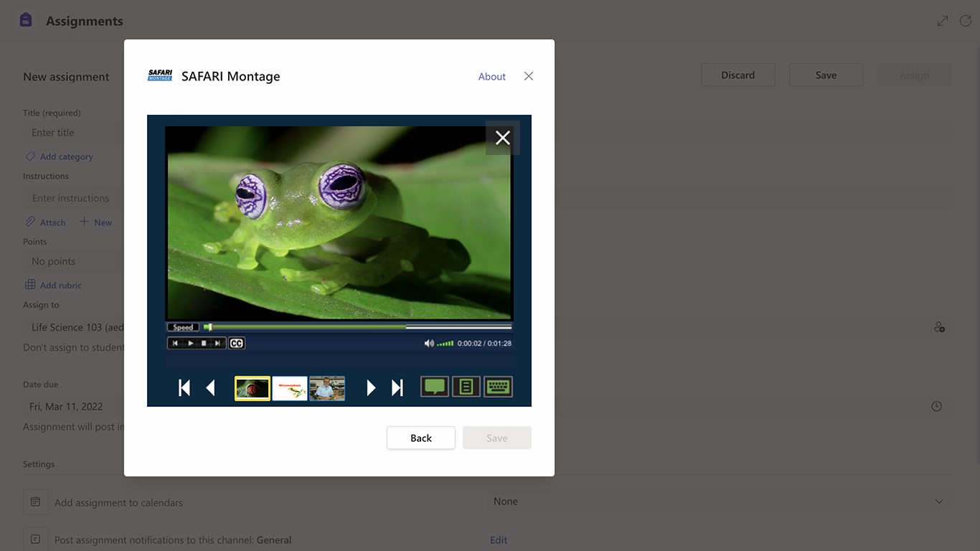
Task: Click New to create a file
Action: (x=96, y=222)
